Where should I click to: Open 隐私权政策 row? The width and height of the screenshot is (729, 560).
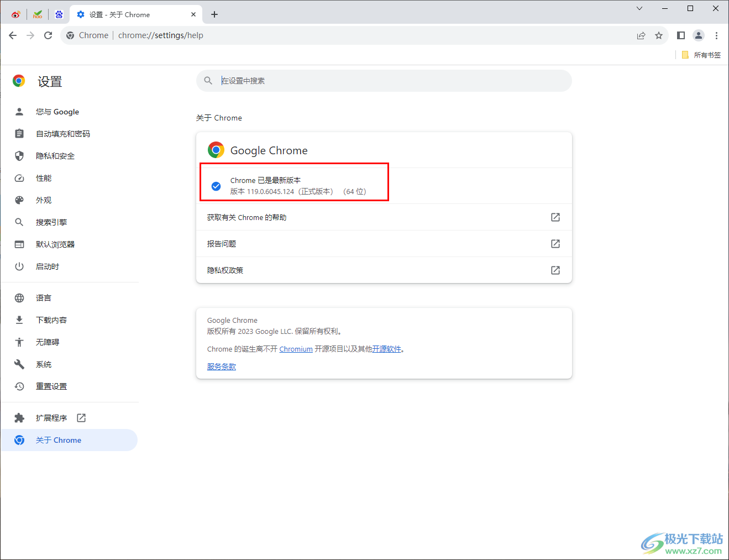point(384,270)
